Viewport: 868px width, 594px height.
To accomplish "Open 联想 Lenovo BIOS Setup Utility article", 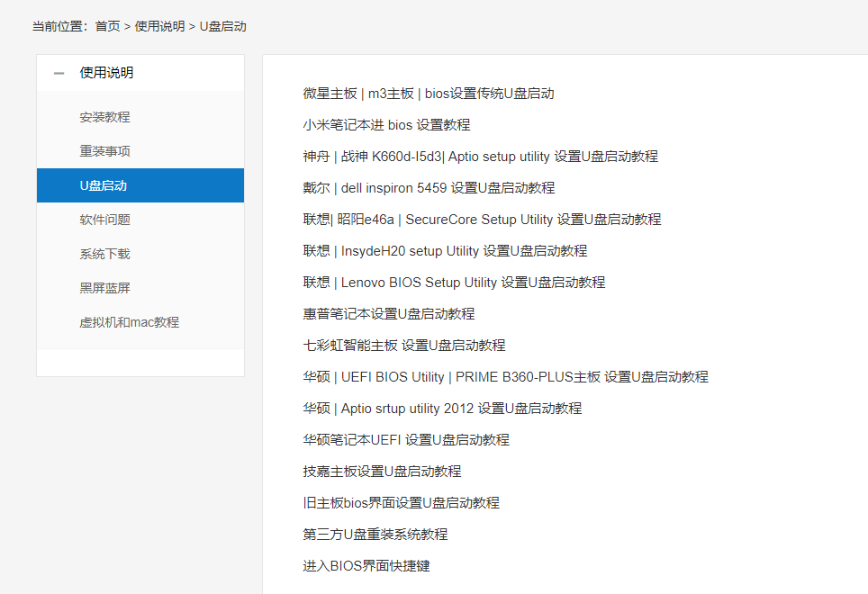I will click(x=454, y=283).
